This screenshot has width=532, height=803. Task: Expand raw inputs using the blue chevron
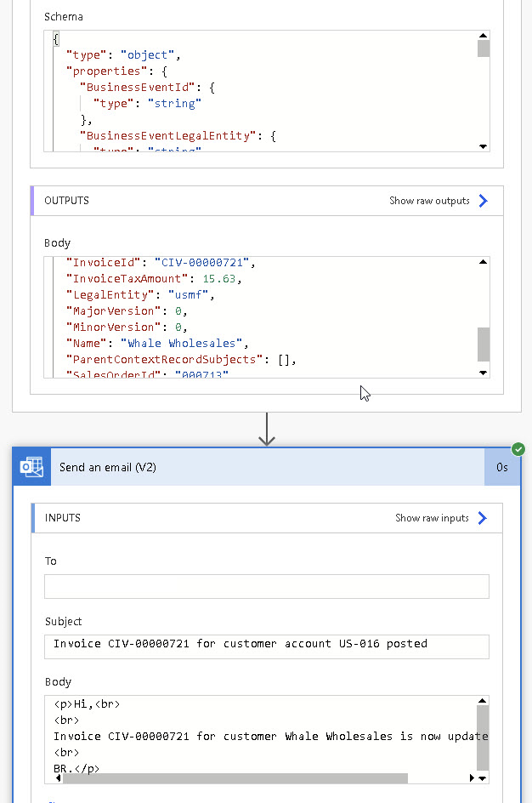point(483,517)
